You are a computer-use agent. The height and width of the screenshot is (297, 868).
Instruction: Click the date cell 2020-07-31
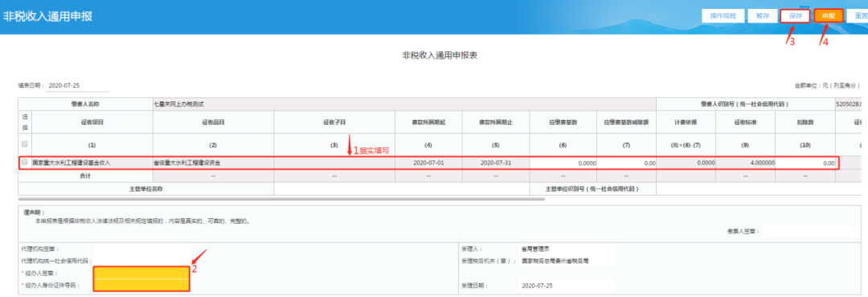point(496,163)
